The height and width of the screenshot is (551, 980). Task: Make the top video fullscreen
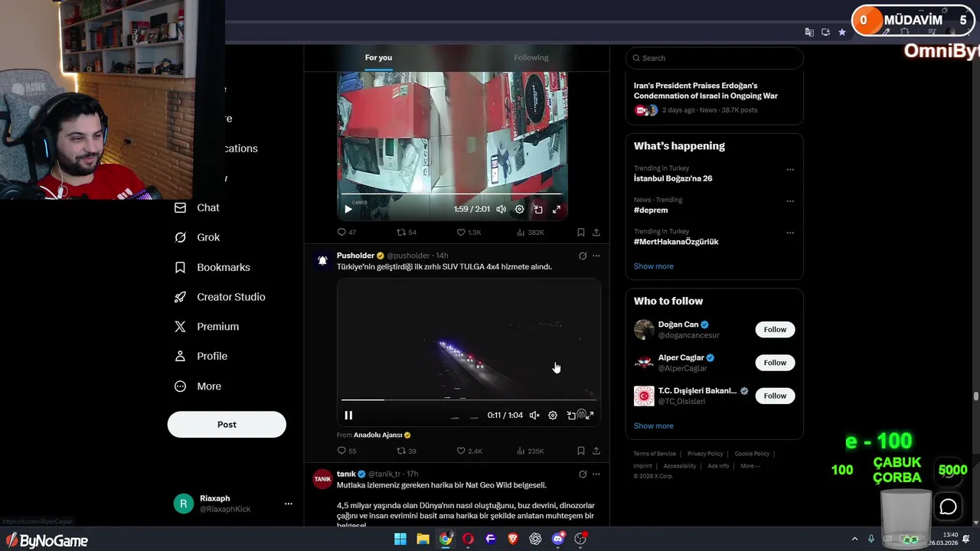pyautogui.click(x=557, y=209)
